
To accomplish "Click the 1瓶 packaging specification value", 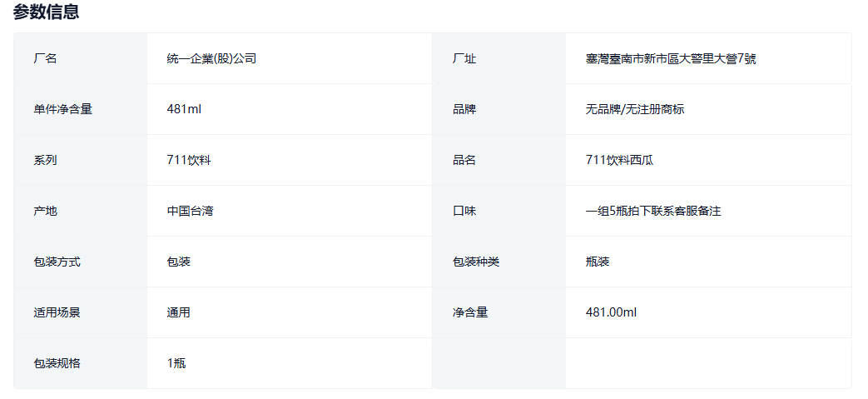I will click(176, 363).
